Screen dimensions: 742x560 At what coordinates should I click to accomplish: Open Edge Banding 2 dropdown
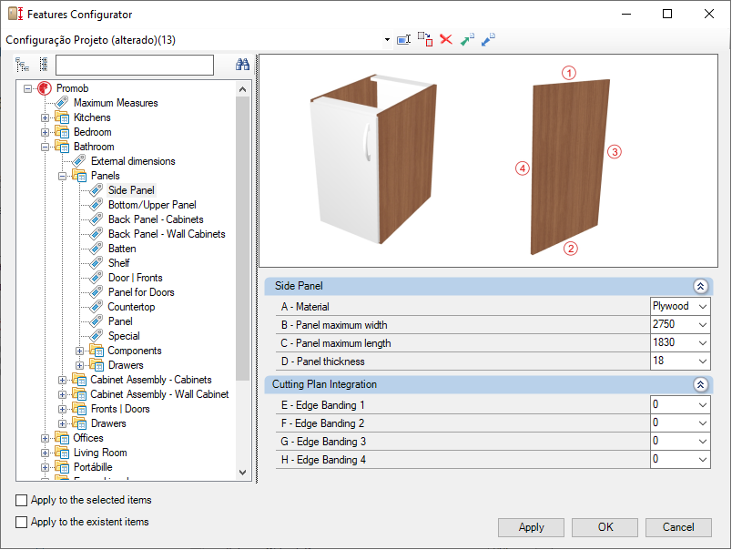pos(703,423)
